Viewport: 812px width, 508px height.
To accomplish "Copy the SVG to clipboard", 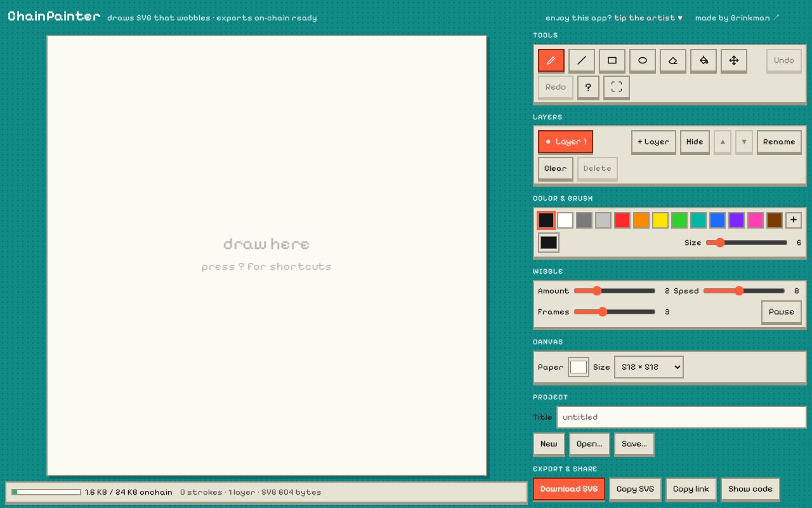I will [635, 489].
